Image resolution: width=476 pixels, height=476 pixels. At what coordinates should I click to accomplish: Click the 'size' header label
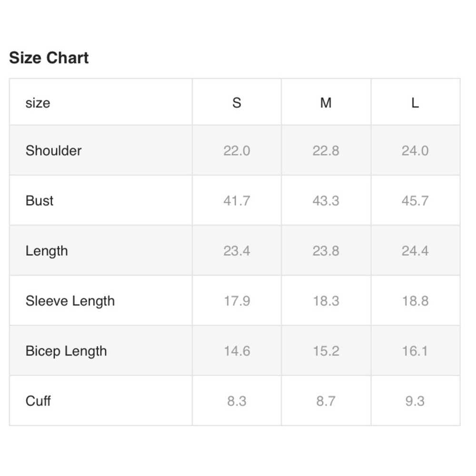tap(38, 103)
